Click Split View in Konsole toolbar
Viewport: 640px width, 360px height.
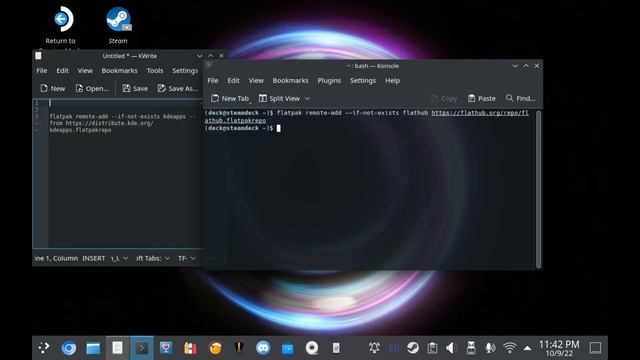(x=280, y=98)
